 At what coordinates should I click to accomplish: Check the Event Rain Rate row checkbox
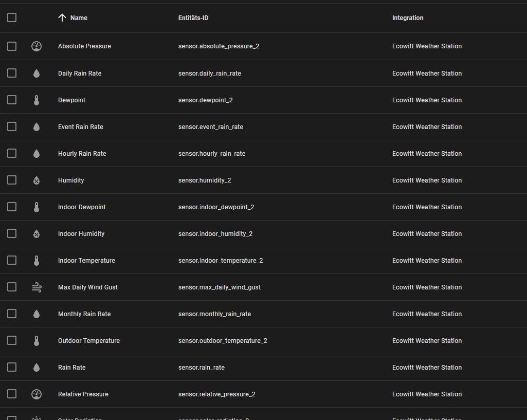[x=11, y=126]
